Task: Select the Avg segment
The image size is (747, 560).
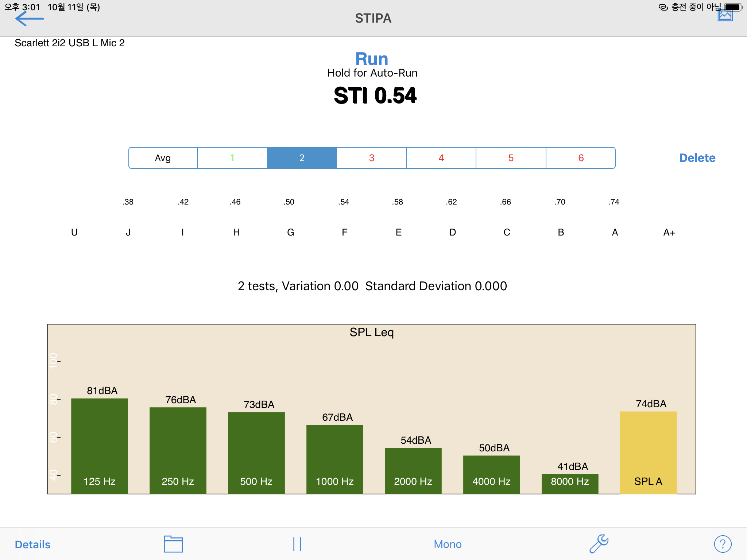Action: pyautogui.click(x=163, y=158)
